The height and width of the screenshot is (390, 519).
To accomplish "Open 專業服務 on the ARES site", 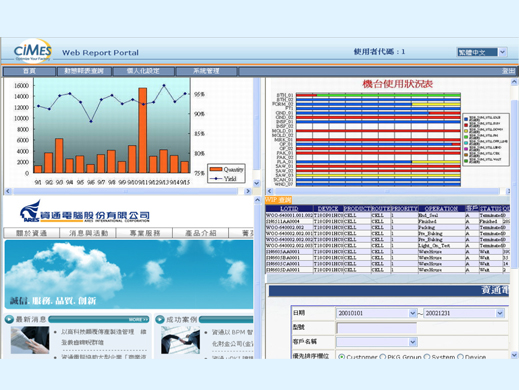I will click(x=144, y=233).
